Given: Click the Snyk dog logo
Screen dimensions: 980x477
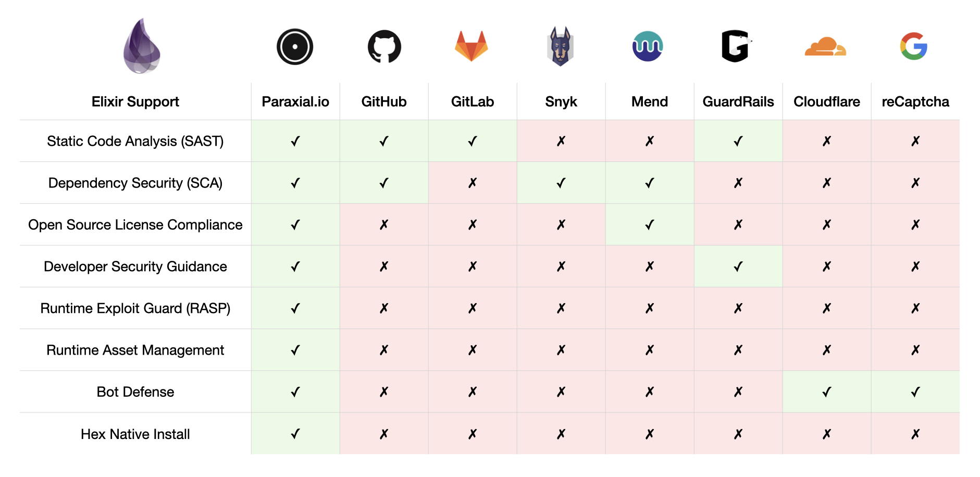Looking at the screenshot, I should click(x=561, y=46).
